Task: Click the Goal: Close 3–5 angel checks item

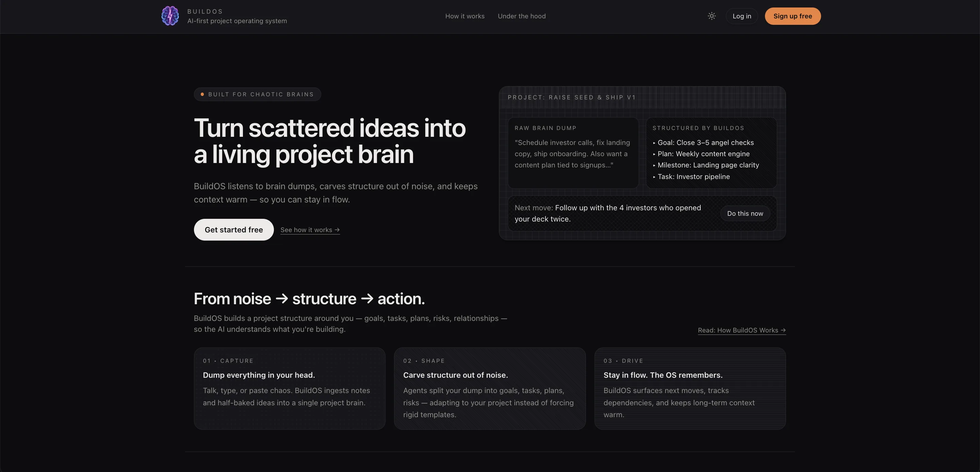Action: (x=705, y=143)
